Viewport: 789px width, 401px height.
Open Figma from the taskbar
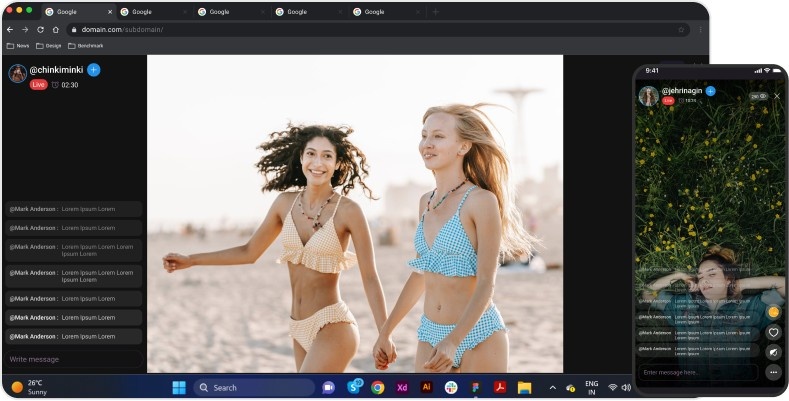click(475, 387)
